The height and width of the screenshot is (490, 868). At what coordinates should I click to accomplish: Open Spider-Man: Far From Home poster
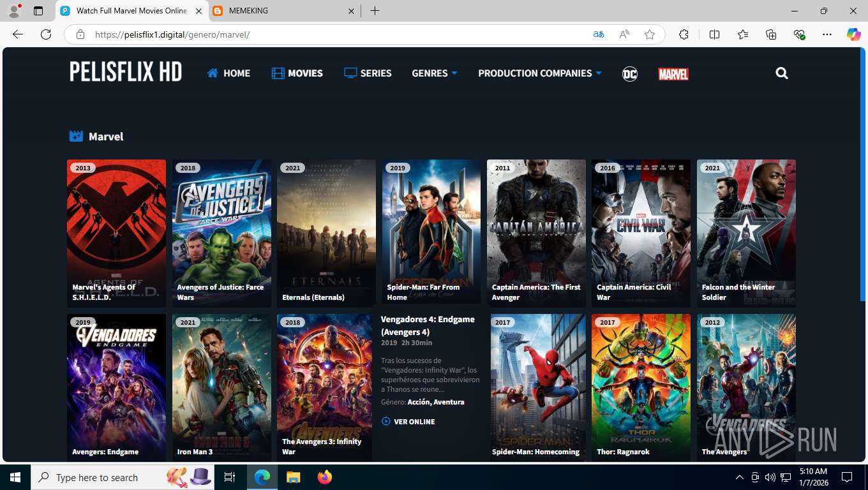coord(431,232)
